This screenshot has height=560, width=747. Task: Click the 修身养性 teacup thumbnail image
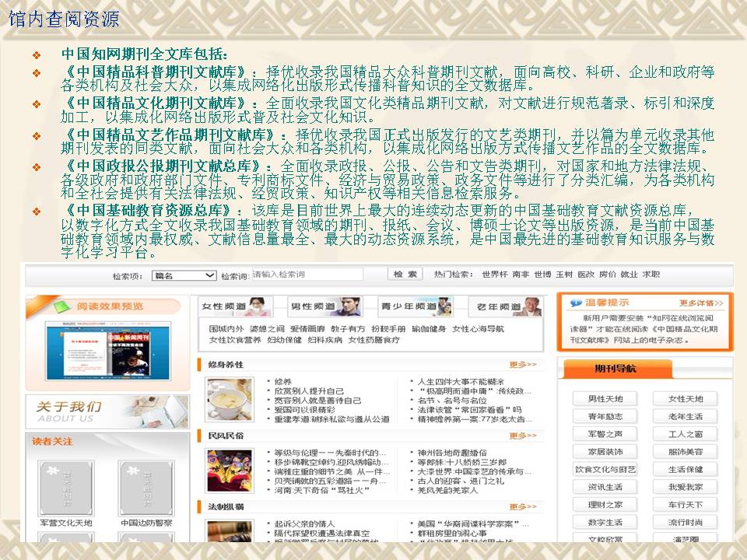[x=229, y=399]
